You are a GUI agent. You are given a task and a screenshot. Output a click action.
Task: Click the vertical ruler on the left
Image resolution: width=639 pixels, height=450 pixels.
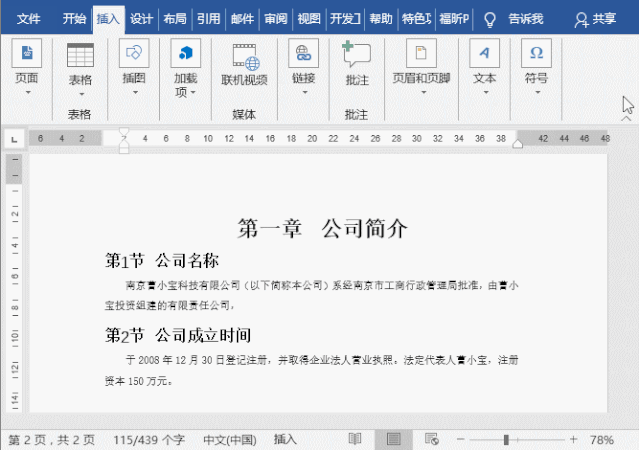pos(15,283)
